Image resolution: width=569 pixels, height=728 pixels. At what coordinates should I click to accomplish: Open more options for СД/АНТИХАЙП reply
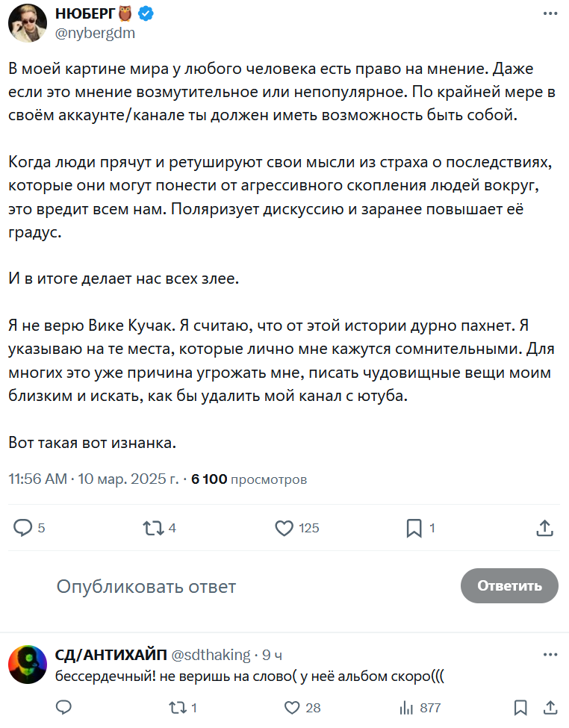(x=550, y=655)
